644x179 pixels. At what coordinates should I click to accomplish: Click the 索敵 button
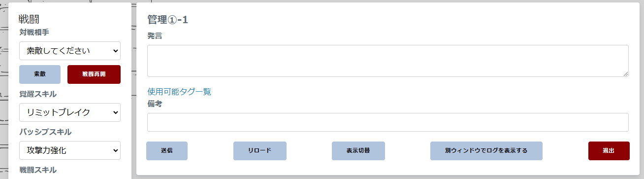click(40, 74)
